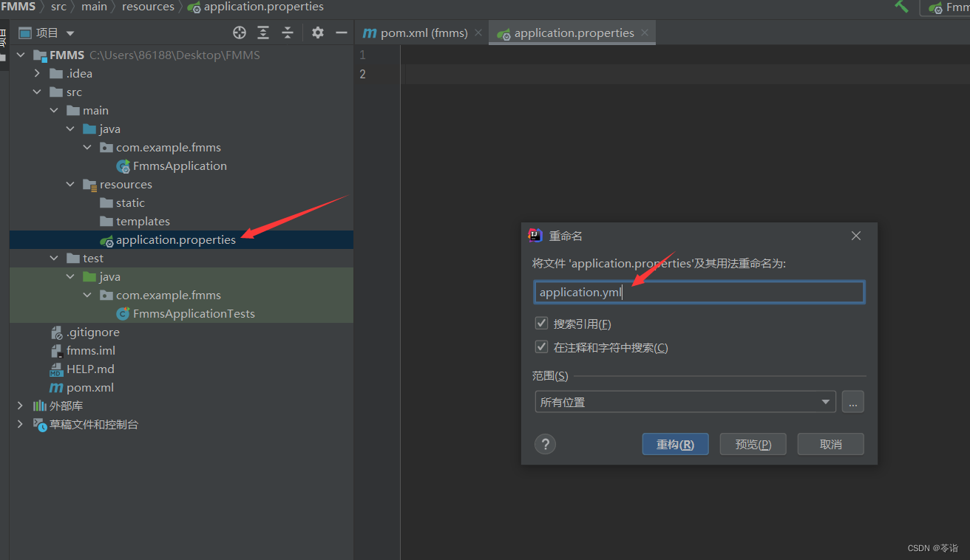Click the help question mark in rename dialog
The height and width of the screenshot is (560, 970).
545,444
